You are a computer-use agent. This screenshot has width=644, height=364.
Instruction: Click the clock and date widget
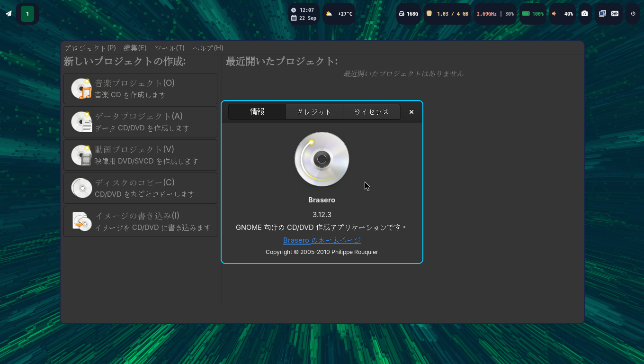[304, 14]
